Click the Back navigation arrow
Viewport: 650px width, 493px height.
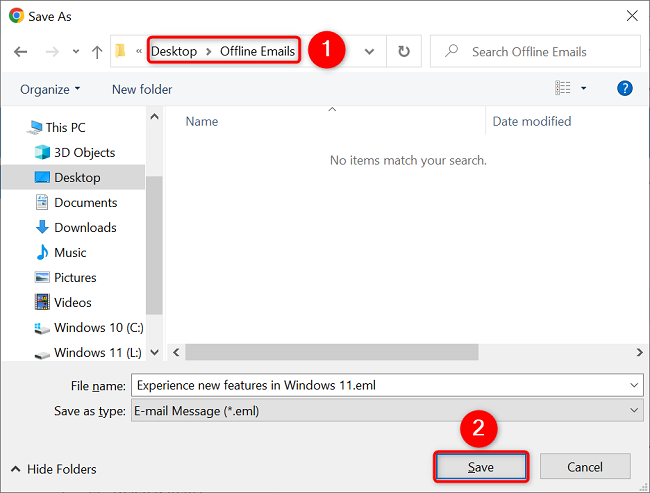click(x=21, y=52)
